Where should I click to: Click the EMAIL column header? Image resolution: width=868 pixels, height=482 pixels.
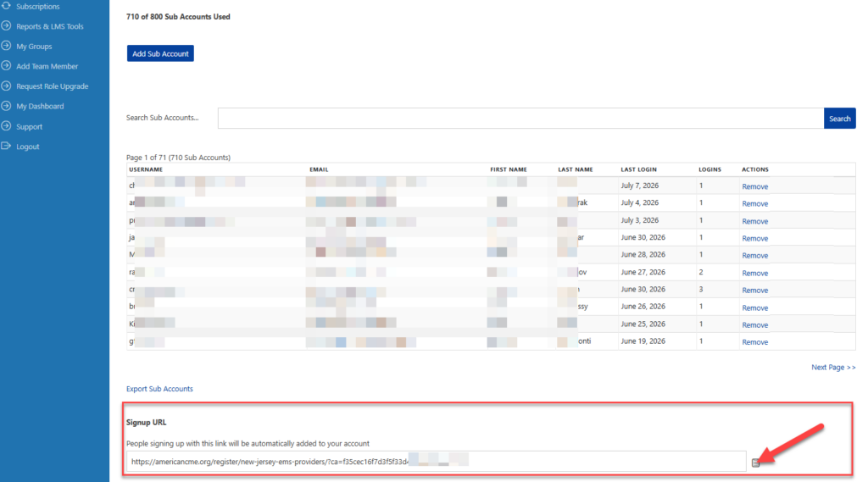pyautogui.click(x=319, y=169)
